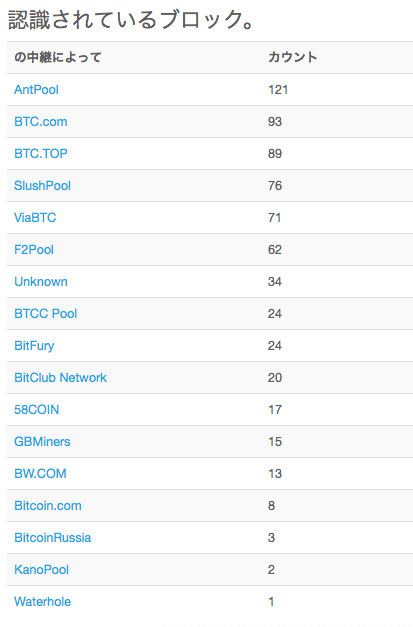Click the Bitcoin.com link
This screenshot has height=627, width=413.
click(x=48, y=505)
